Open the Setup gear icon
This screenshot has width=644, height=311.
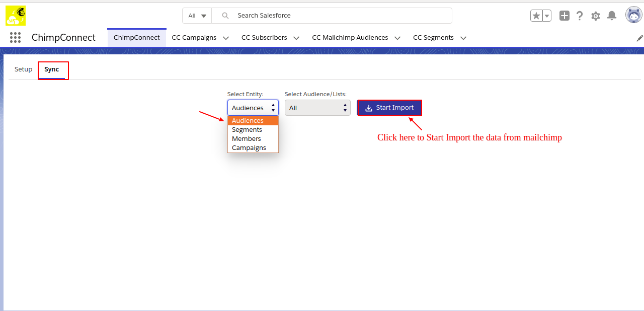click(596, 16)
